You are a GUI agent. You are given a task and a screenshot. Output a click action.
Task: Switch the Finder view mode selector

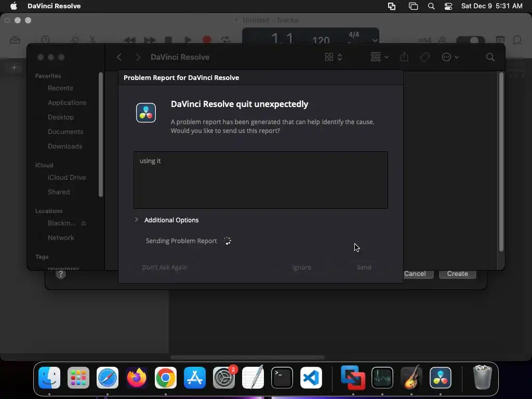coord(333,57)
